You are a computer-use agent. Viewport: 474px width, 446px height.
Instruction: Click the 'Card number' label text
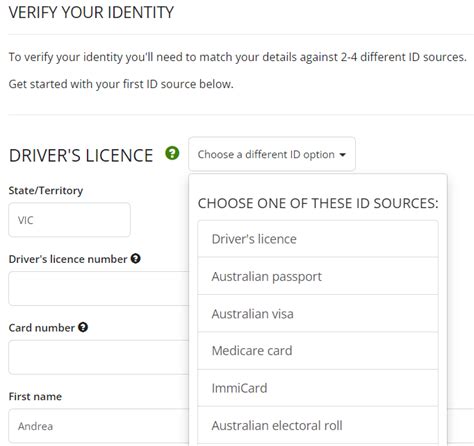click(x=42, y=328)
